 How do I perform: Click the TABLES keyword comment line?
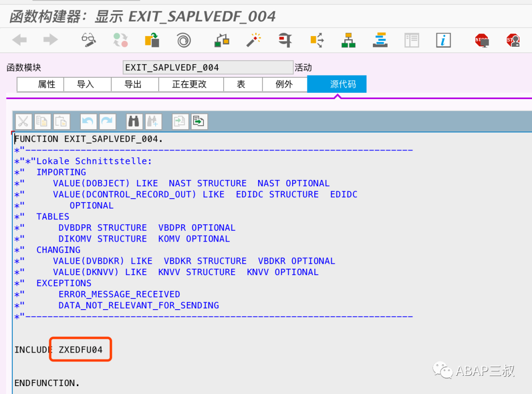pos(42,216)
